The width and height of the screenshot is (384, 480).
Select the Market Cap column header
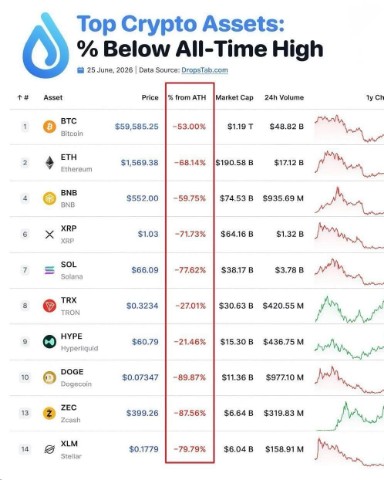point(234,98)
